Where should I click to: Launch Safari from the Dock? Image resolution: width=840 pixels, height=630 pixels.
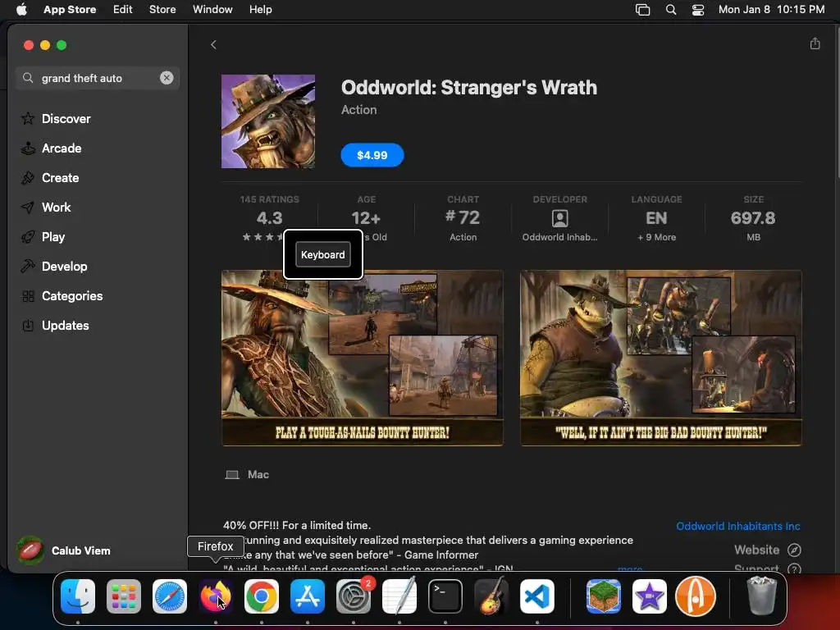(x=170, y=596)
